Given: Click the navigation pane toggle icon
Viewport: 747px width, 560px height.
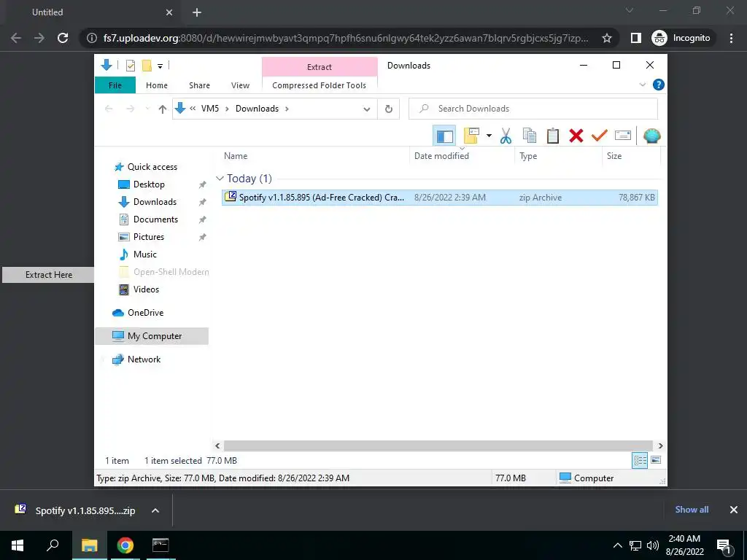Looking at the screenshot, I should coord(444,136).
